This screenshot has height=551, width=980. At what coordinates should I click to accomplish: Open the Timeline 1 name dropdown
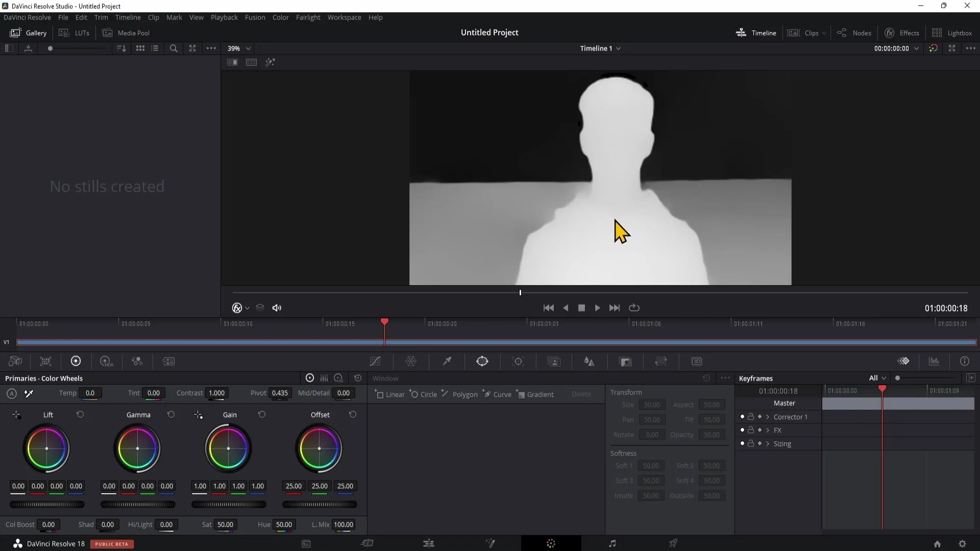(x=600, y=48)
